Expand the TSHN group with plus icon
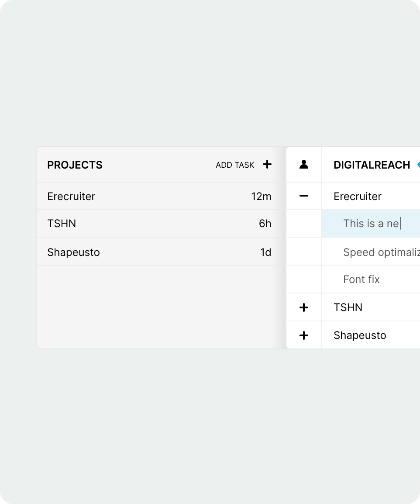The image size is (420, 504). (x=304, y=307)
